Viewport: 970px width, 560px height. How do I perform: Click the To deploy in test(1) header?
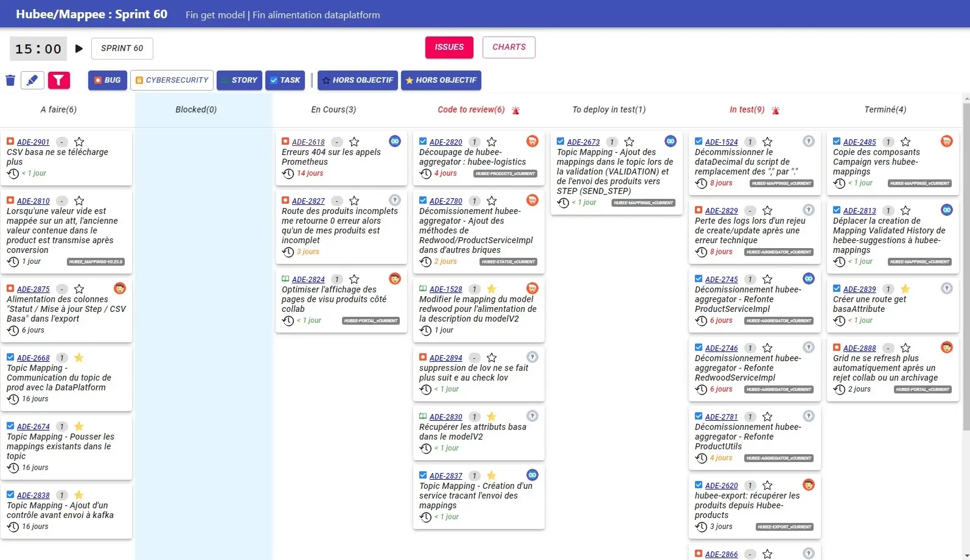pos(609,110)
